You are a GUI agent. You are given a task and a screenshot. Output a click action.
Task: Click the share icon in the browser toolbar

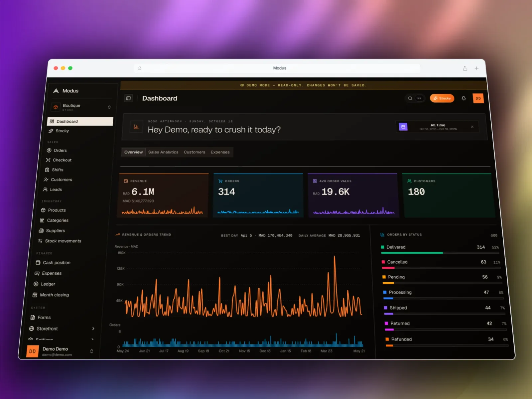point(465,68)
